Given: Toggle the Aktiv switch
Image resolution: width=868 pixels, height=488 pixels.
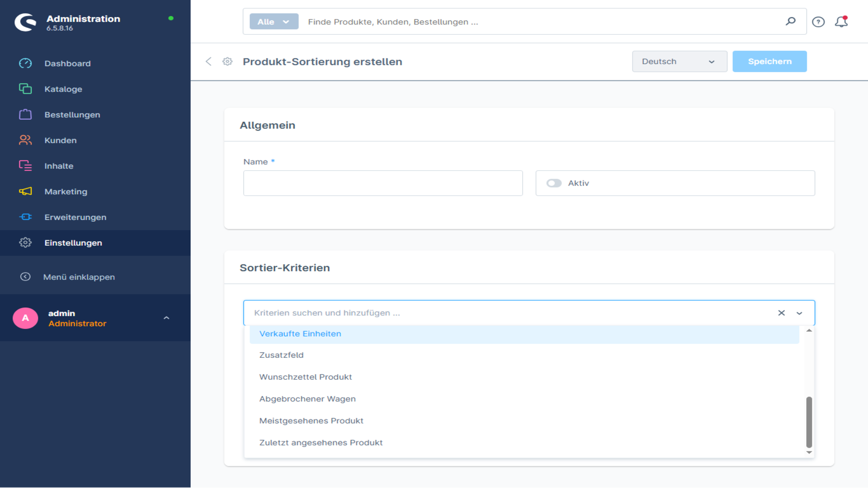Looking at the screenshot, I should coord(554,183).
